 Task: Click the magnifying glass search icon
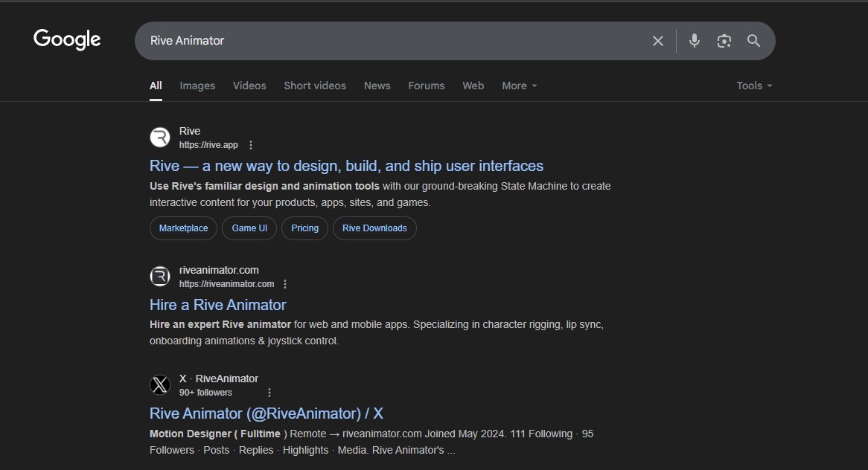(753, 40)
